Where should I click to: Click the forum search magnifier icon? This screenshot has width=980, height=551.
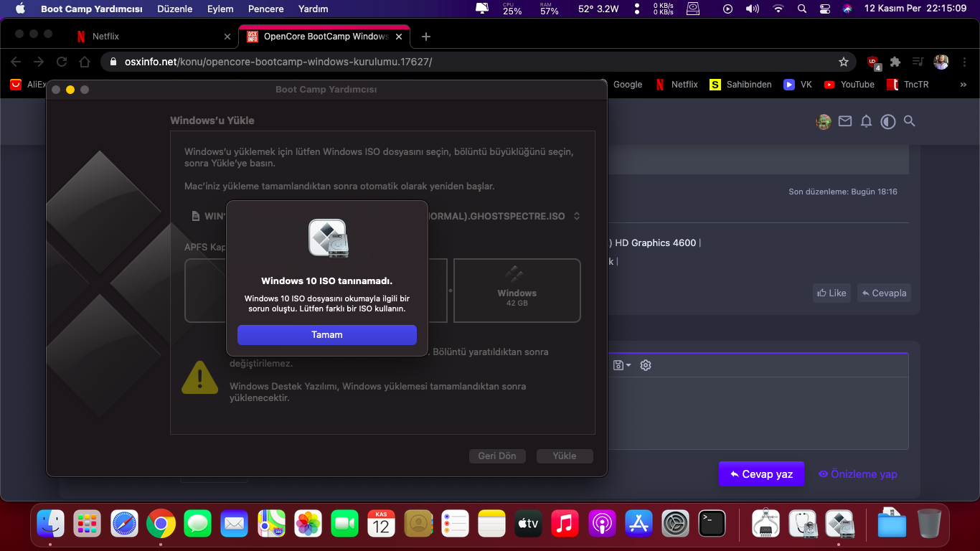(x=910, y=122)
